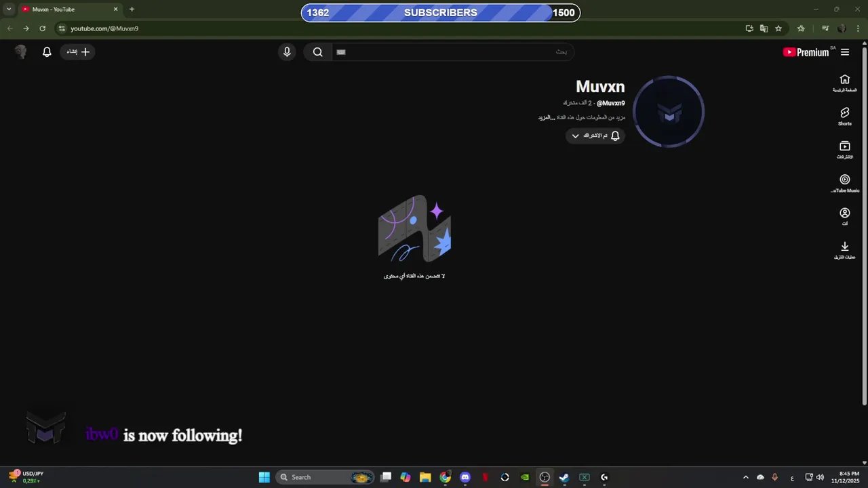Open the Xbox Game Bar taskbar icon
Screen dimensions: 868x488
click(584, 477)
